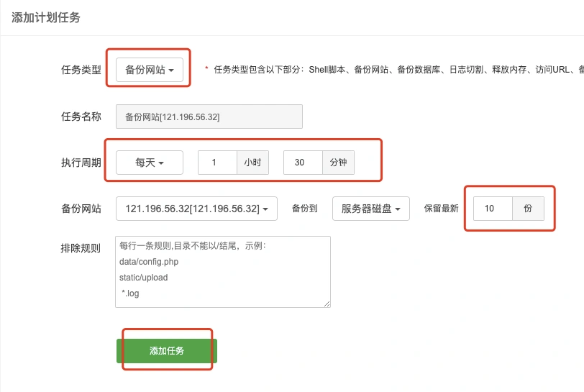Click inside the 排除规则 text area
584x392 pixels.
click(223, 272)
